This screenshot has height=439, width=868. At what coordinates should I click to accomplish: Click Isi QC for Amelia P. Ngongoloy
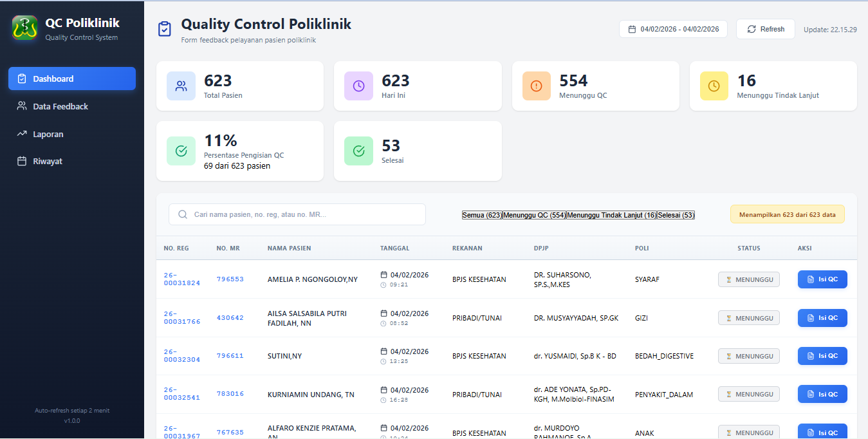822,279
